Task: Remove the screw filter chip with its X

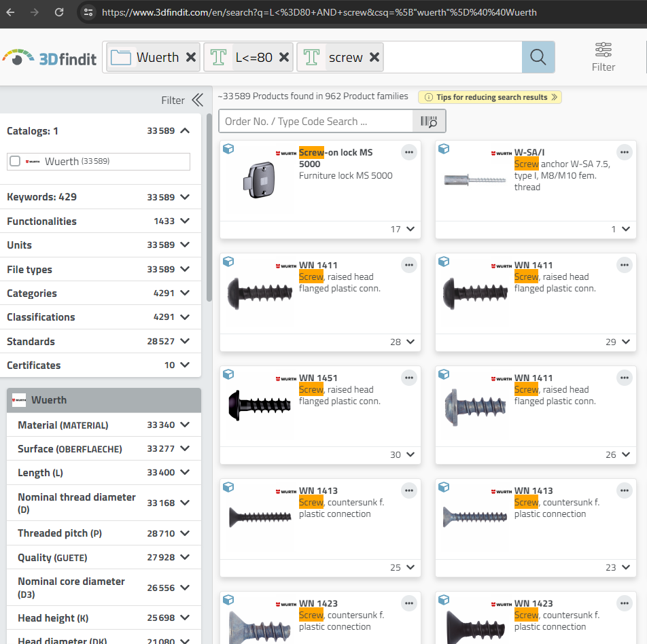Action: [374, 57]
